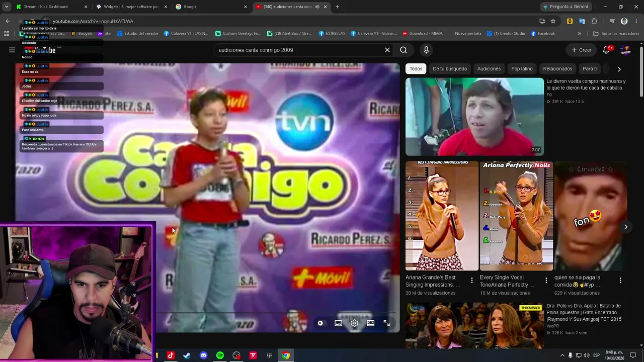The height and width of the screenshot is (362, 644).
Task: Open YouTube notifications bell
Action: [606, 50]
